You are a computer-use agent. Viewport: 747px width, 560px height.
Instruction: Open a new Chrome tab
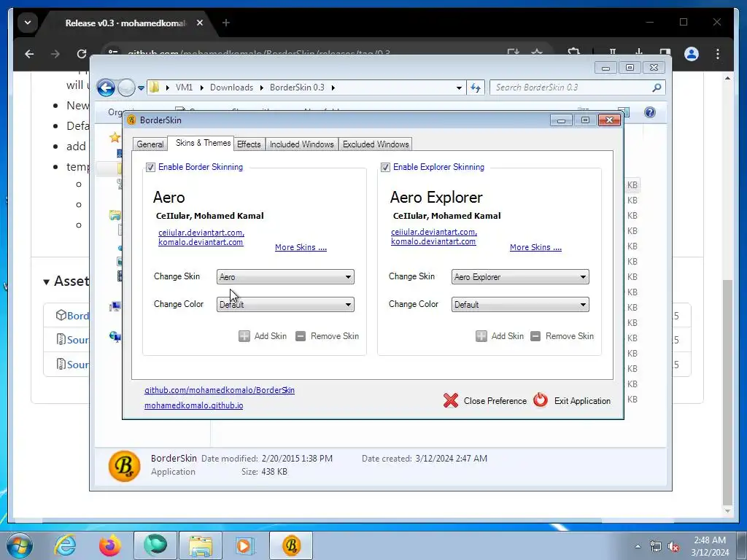(226, 23)
